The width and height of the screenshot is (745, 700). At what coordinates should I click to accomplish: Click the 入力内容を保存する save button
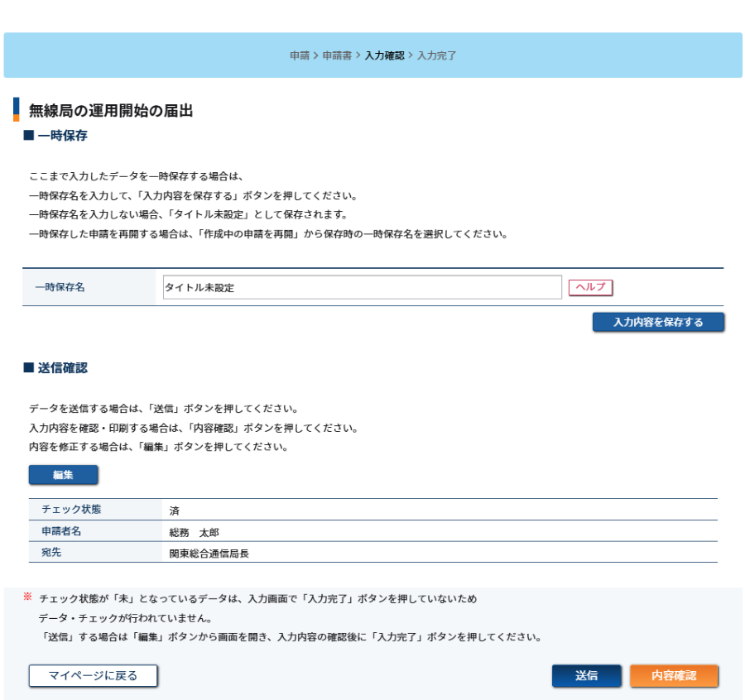click(x=658, y=322)
